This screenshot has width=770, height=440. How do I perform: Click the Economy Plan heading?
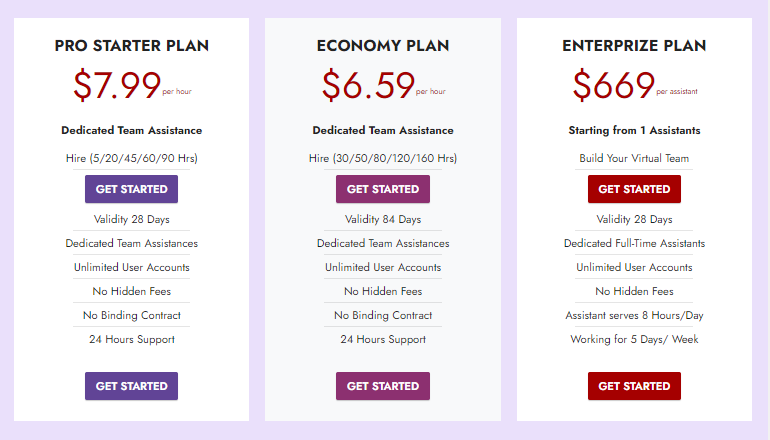click(x=383, y=46)
